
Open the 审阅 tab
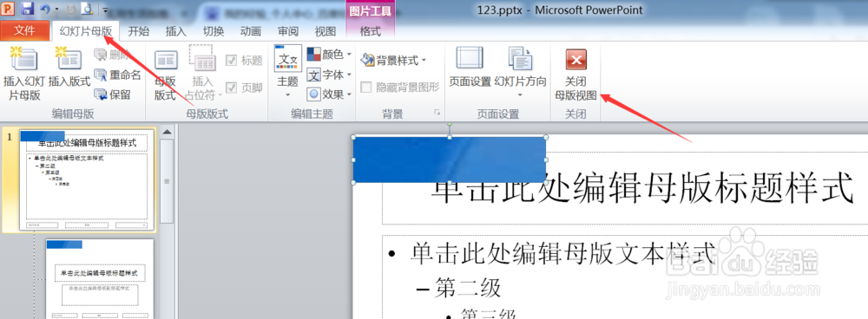288,31
